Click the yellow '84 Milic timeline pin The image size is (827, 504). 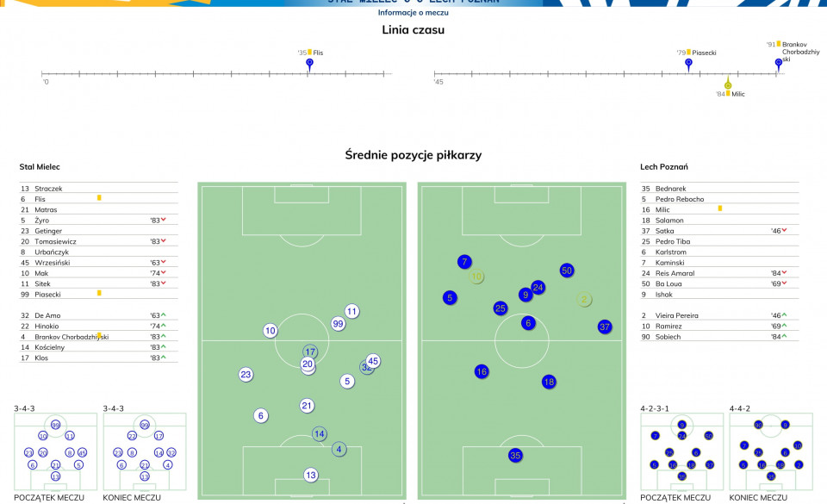click(x=728, y=84)
